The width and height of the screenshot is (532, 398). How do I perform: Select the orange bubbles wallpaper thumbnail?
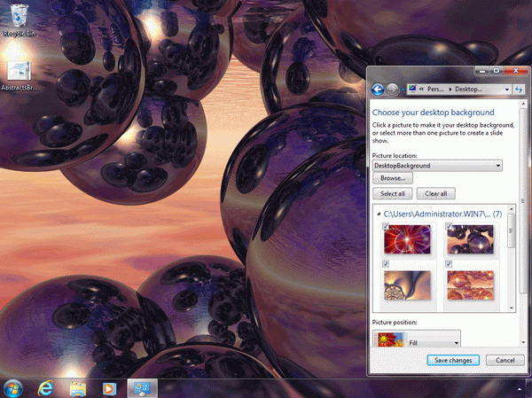pyautogui.click(x=470, y=285)
